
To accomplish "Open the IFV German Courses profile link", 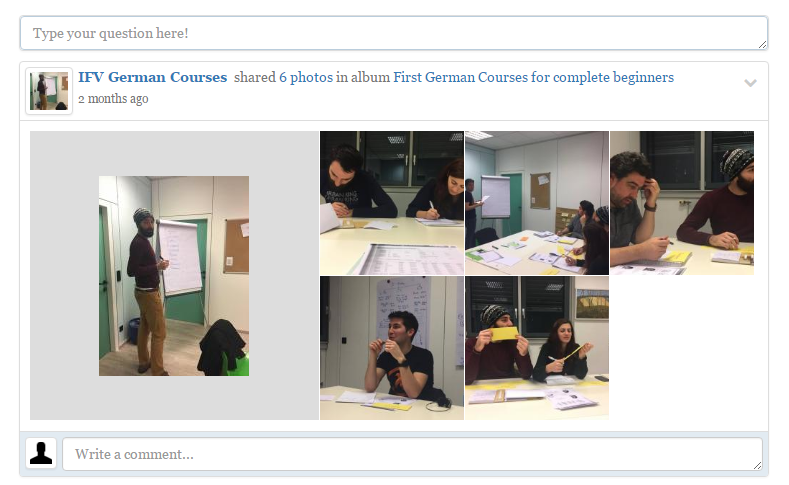I will [x=152, y=77].
